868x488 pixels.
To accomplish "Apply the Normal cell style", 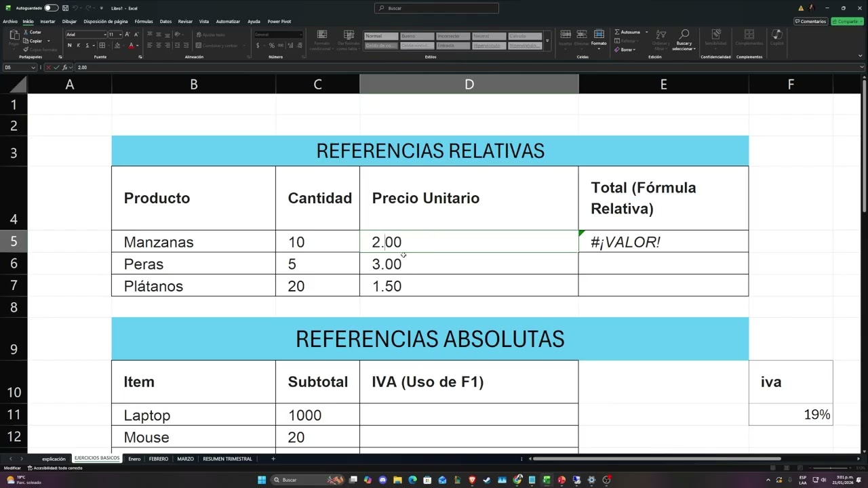I will pyautogui.click(x=381, y=36).
